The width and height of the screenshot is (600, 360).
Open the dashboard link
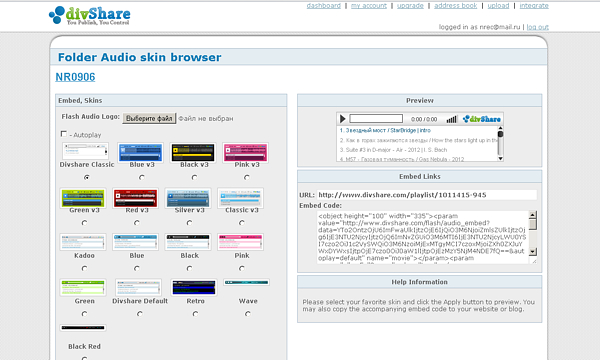point(324,6)
